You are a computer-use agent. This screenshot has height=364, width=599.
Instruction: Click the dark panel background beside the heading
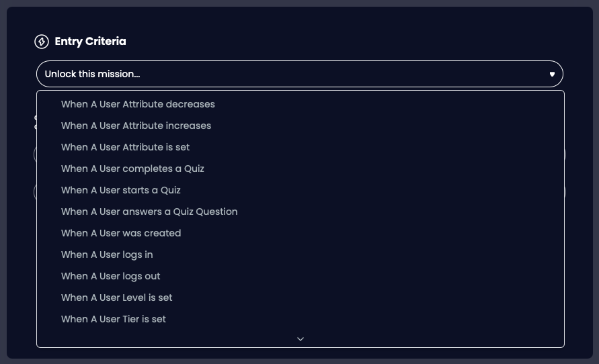pyautogui.click(x=336, y=40)
